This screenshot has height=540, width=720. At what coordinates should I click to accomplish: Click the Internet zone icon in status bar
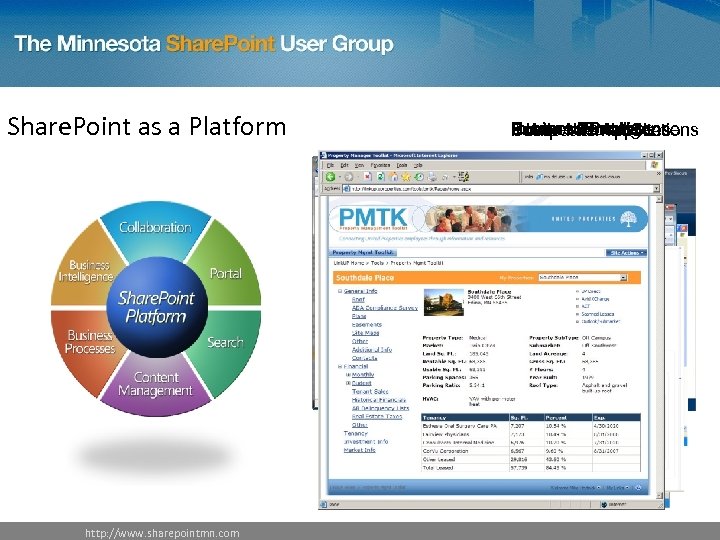pyautogui.click(x=604, y=504)
